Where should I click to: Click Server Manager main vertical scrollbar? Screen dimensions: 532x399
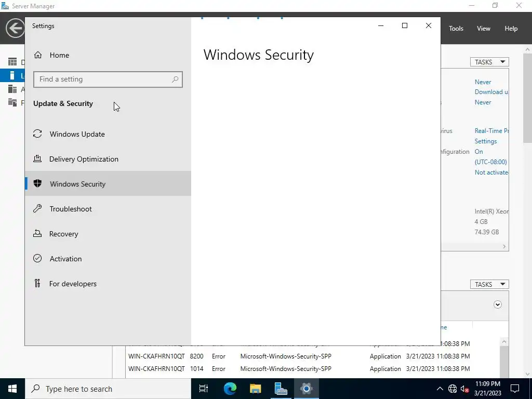[528, 98]
